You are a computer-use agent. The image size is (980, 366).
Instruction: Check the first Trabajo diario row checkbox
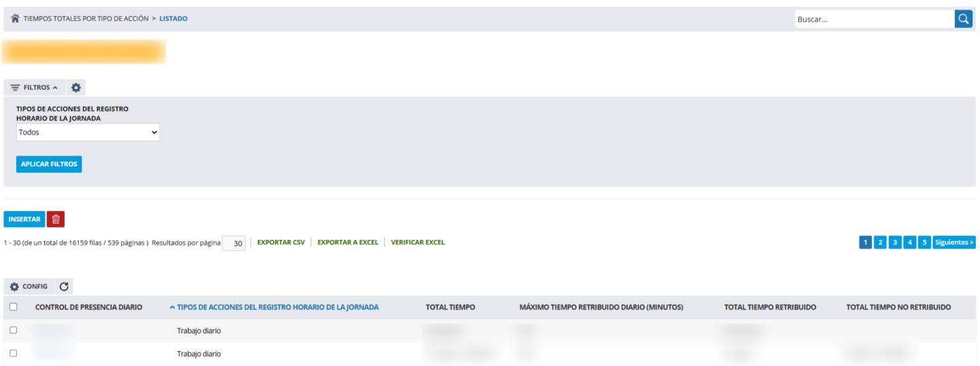click(x=14, y=330)
